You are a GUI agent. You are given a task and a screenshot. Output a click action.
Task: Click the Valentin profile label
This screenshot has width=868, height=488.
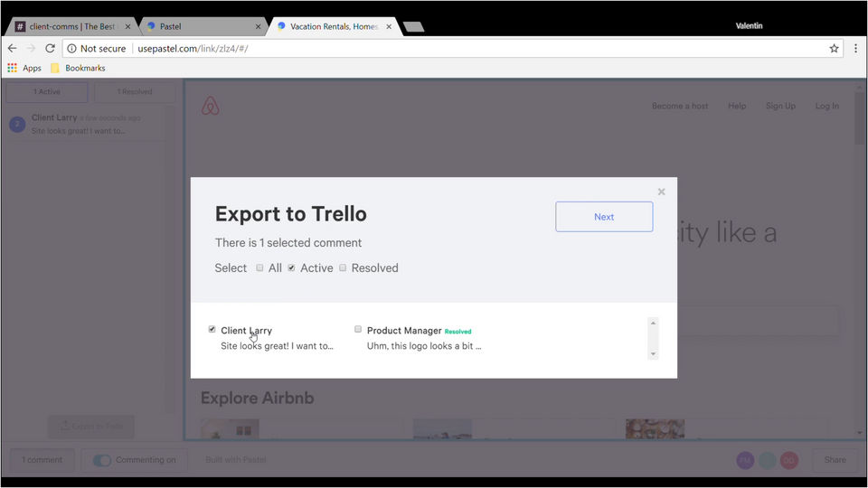point(749,26)
